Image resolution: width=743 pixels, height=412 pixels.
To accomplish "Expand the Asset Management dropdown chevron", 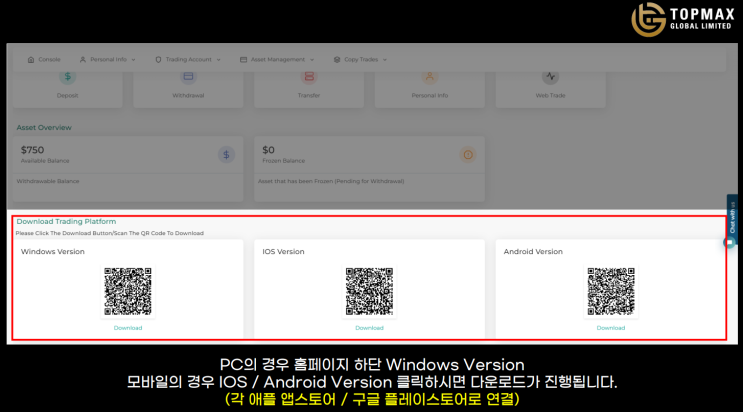I will 312,60.
